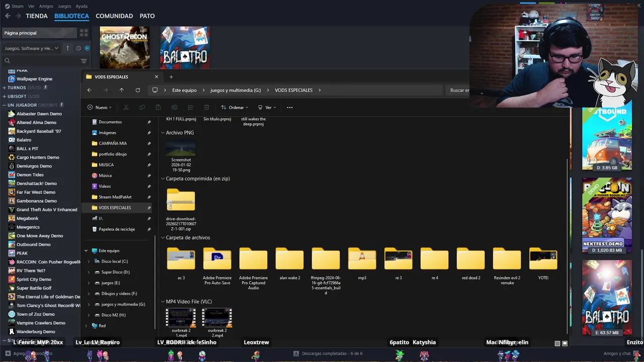Open CAMPAÑA MIA in quick access

pyautogui.click(x=113, y=143)
